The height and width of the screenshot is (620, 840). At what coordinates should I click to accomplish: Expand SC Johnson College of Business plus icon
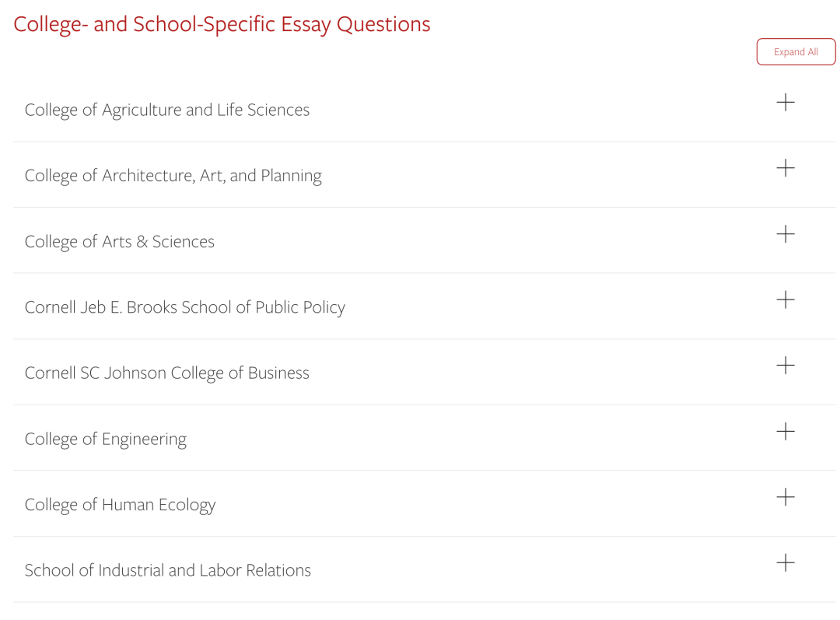[786, 366]
